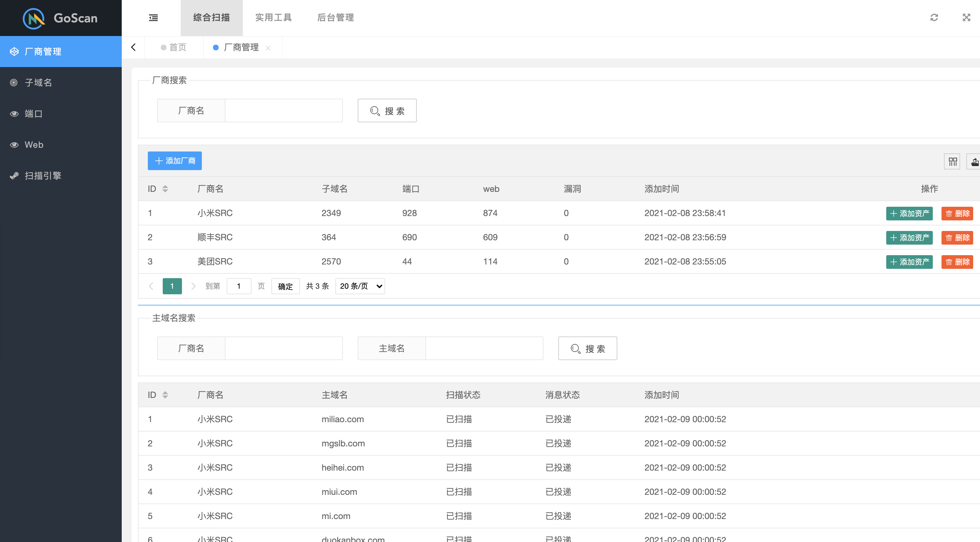
Task: Click the left arrow to scroll tabs back
Action: point(133,47)
